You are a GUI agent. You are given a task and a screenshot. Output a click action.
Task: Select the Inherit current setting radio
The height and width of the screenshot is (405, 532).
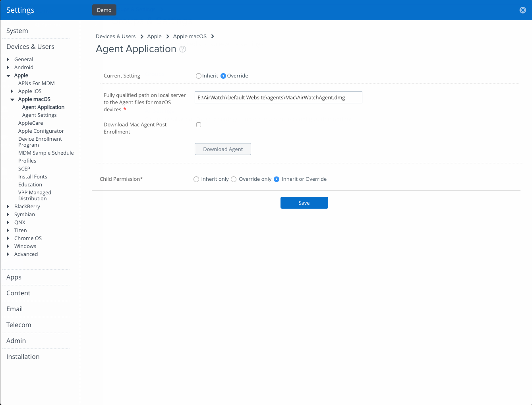pos(199,76)
